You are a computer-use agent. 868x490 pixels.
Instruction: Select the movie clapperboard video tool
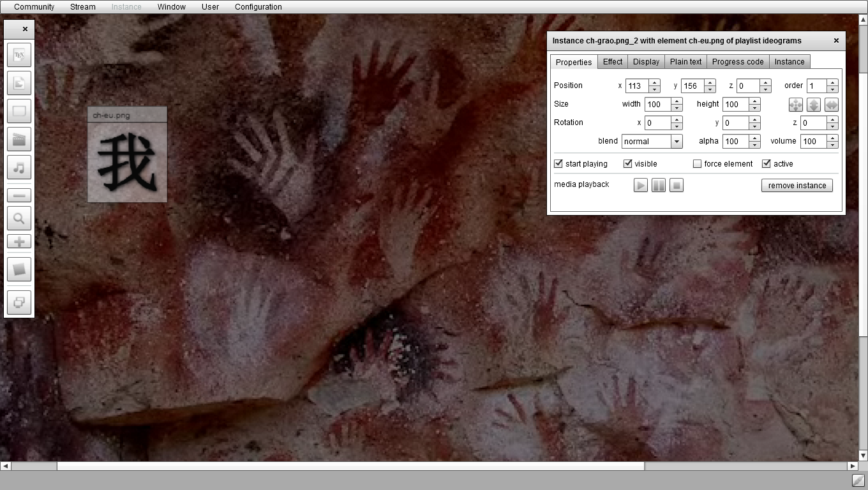[x=19, y=140]
